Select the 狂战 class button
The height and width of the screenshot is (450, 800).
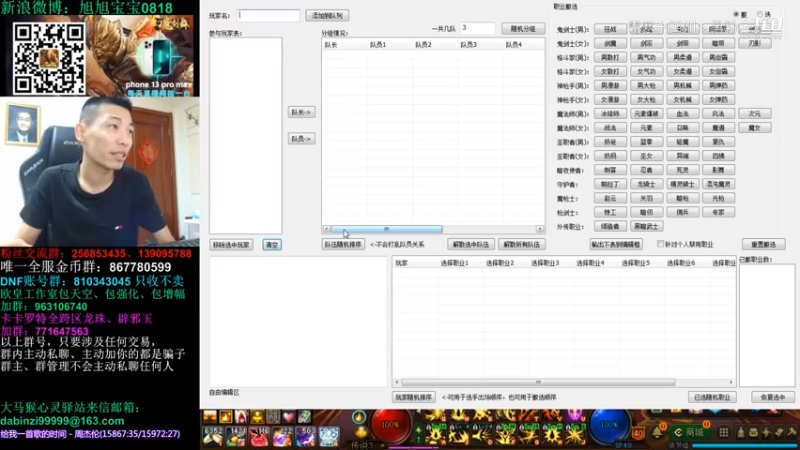click(610, 30)
